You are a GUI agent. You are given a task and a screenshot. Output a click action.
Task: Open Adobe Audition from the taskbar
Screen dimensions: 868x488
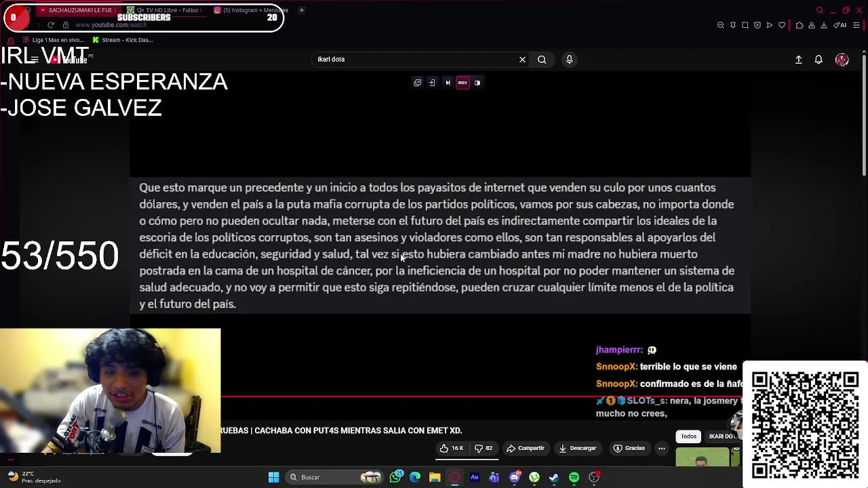[x=475, y=477]
